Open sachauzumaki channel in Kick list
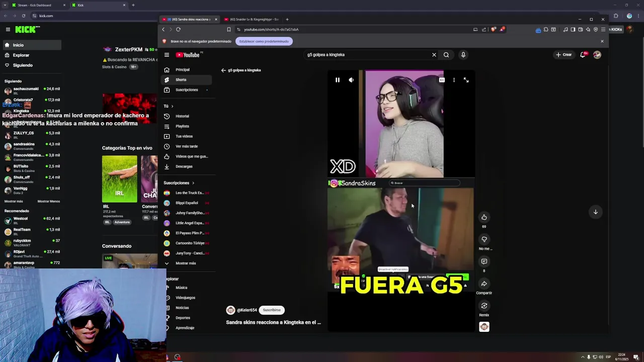 [31, 90]
